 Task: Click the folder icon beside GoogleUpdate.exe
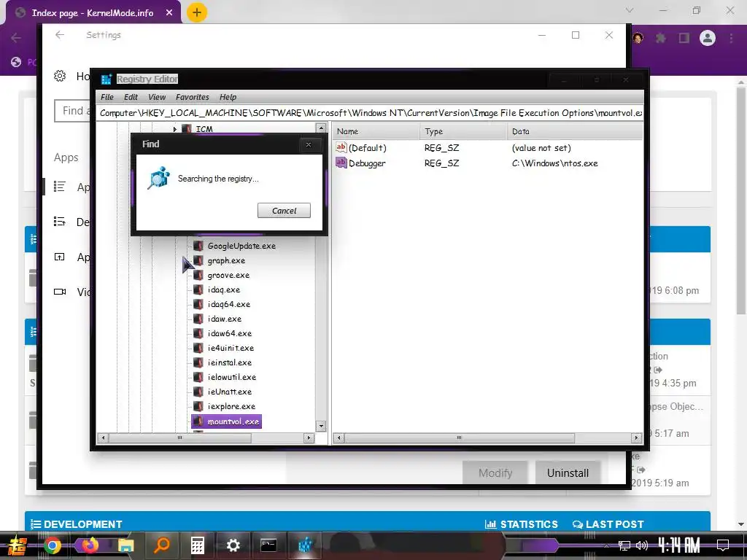click(198, 246)
